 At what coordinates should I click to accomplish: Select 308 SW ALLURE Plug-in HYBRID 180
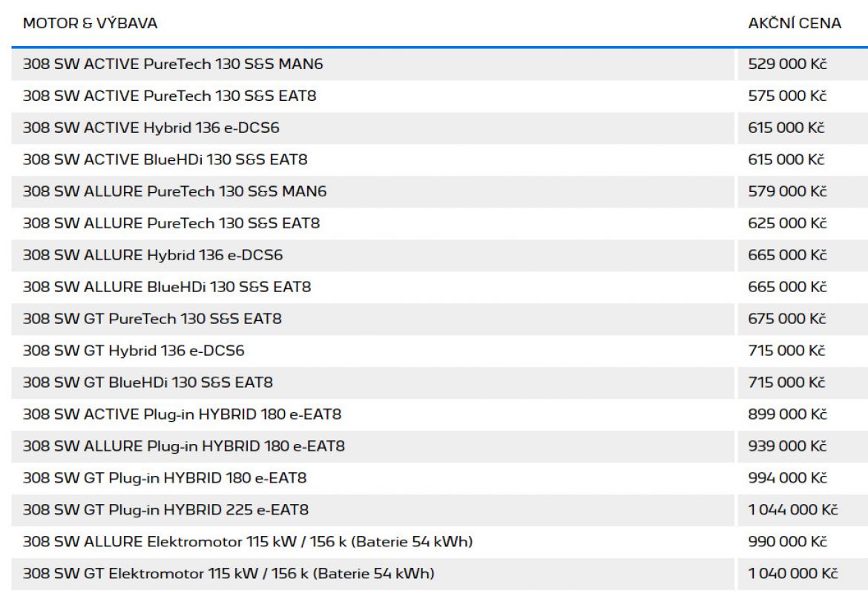(x=183, y=446)
